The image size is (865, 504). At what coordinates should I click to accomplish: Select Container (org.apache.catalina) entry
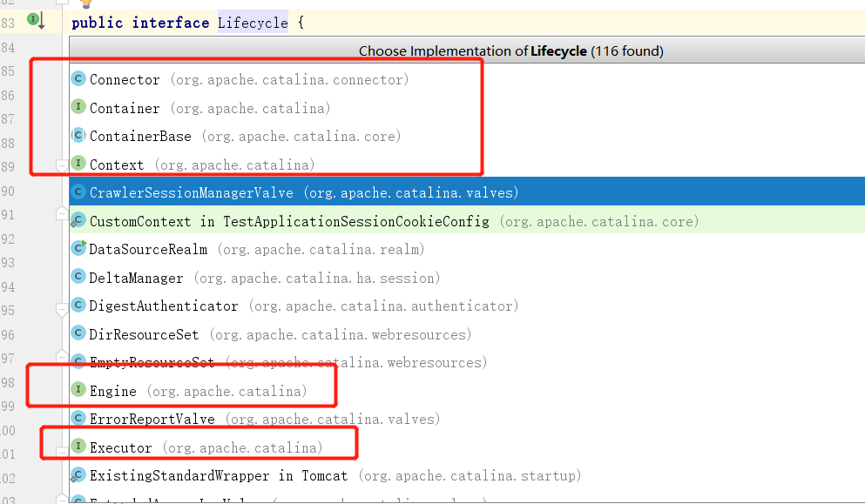[467, 108]
